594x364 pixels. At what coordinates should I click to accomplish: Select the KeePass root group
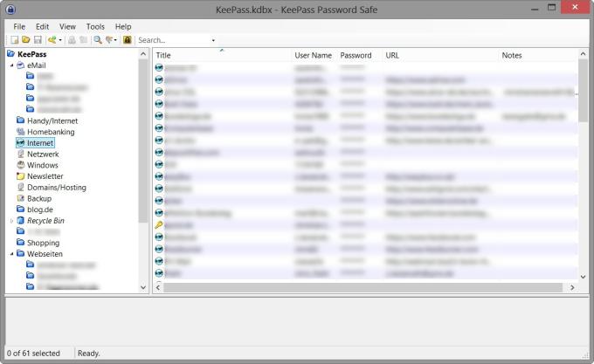click(32, 54)
